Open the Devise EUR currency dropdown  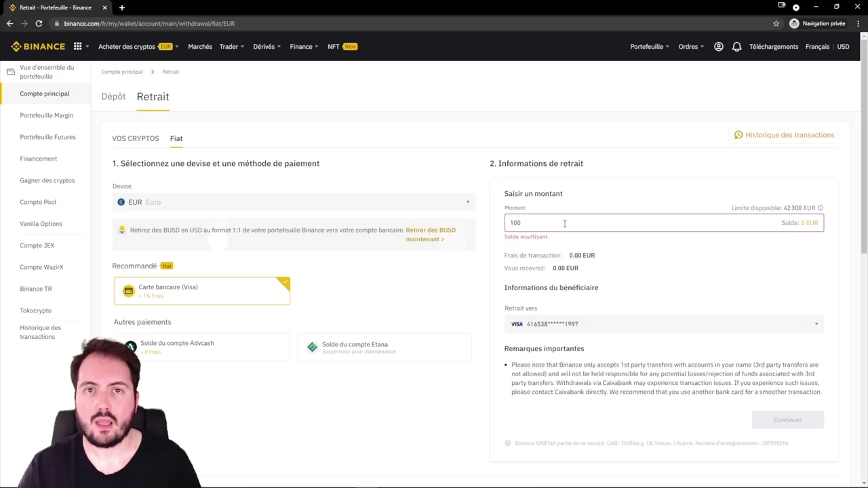point(294,202)
